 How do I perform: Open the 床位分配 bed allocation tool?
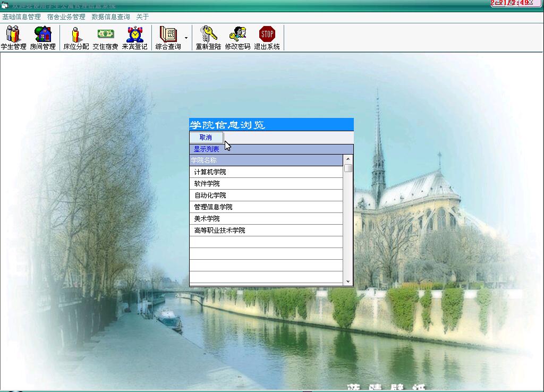point(76,38)
